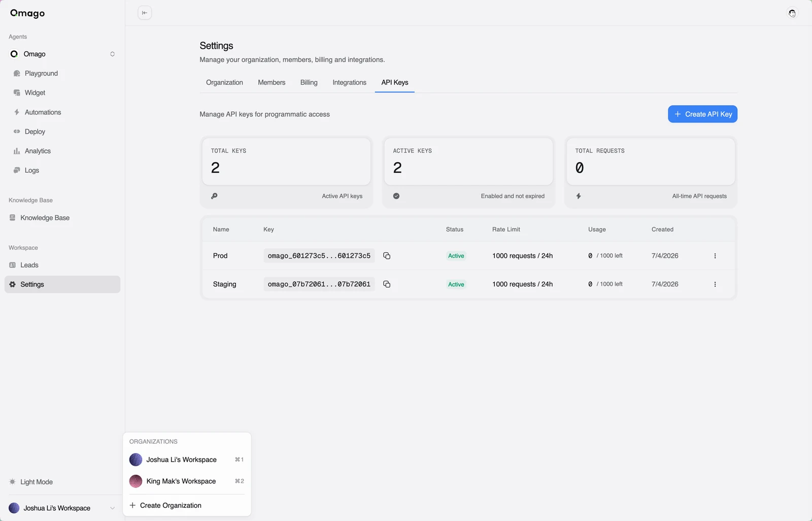Screen dimensions: 812x521
Task: Click key icon under Total Keys
Action: pyautogui.click(x=214, y=196)
